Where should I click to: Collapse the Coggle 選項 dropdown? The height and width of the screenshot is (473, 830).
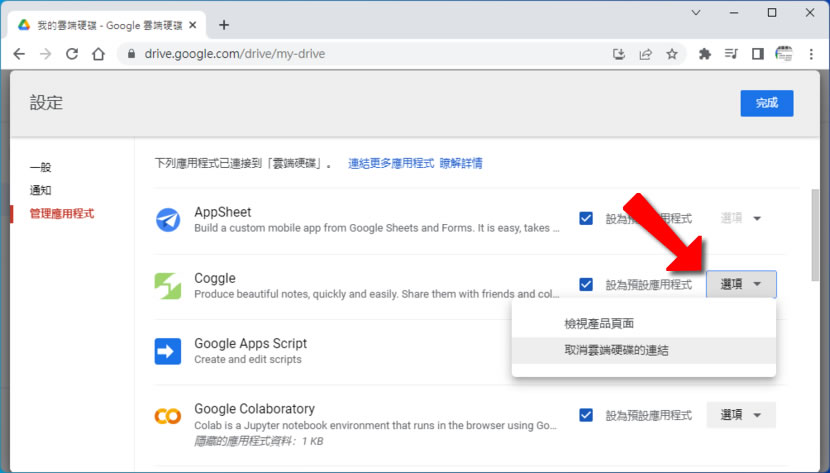click(x=741, y=284)
